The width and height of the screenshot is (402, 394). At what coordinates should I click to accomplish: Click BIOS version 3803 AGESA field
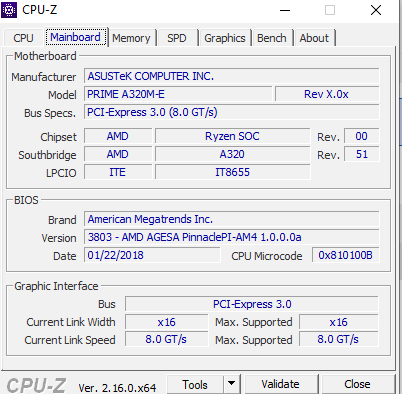[232, 237]
